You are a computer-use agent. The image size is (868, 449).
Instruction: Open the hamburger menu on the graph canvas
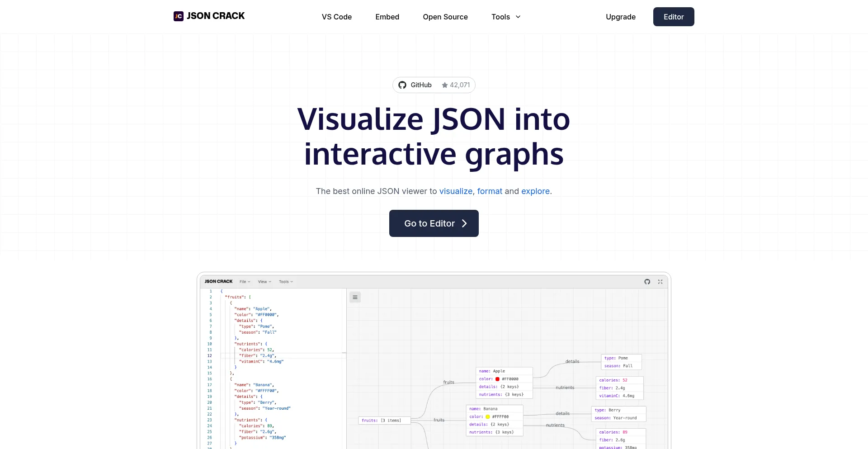click(x=355, y=297)
